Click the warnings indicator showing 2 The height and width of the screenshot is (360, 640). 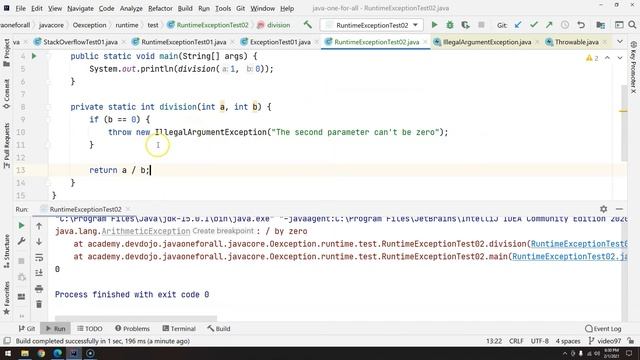592,58
